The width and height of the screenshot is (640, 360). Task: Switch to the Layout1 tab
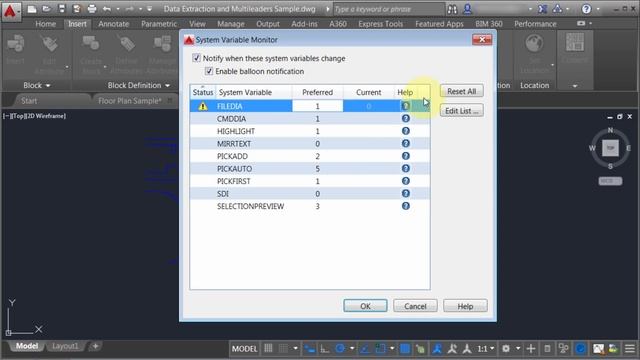[65, 346]
